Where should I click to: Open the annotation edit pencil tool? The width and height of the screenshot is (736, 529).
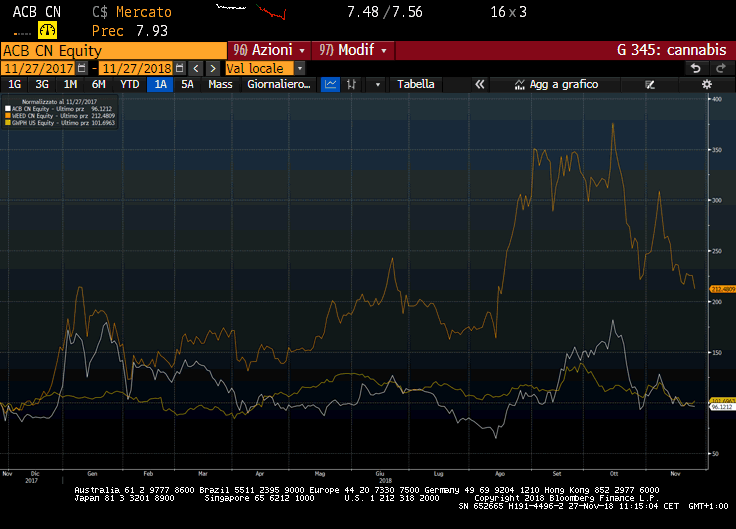tap(650, 84)
